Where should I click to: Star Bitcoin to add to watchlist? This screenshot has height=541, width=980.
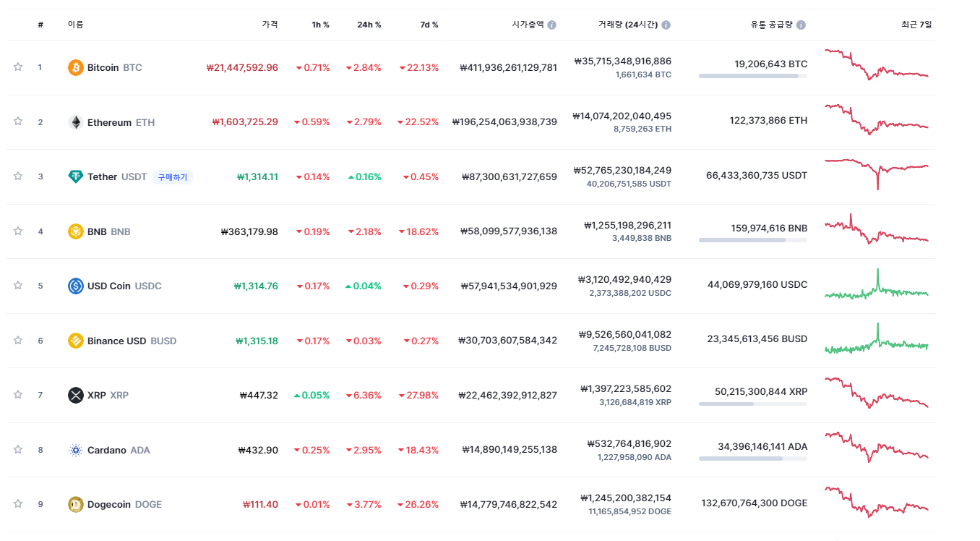click(18, 67)
